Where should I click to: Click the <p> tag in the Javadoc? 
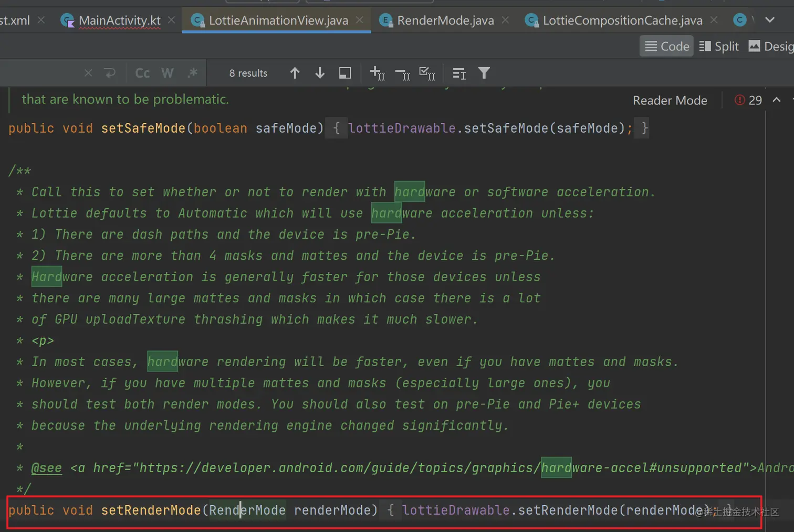43,341
